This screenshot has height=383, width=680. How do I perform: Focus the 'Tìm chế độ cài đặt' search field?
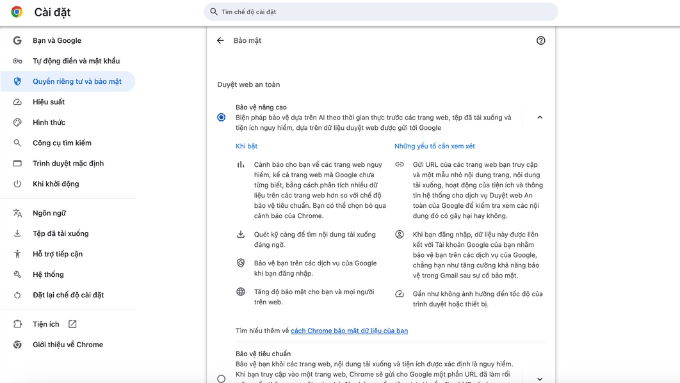(x=381, y=12)
